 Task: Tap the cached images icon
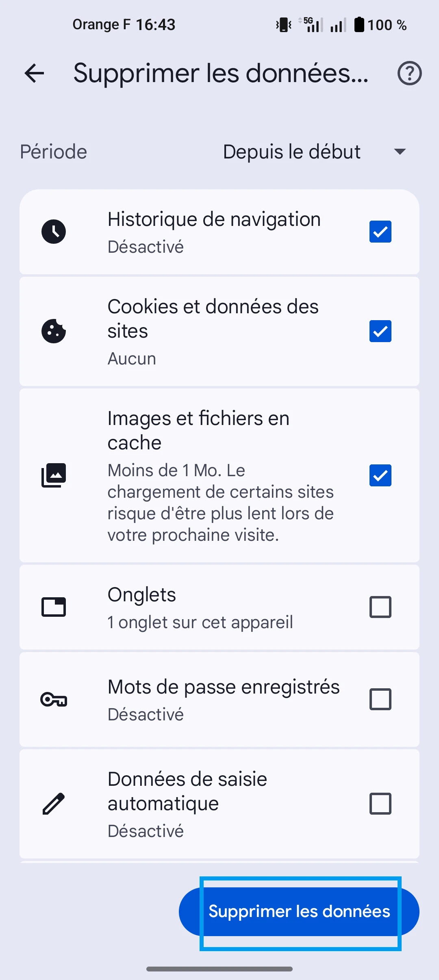click(54, 475)
